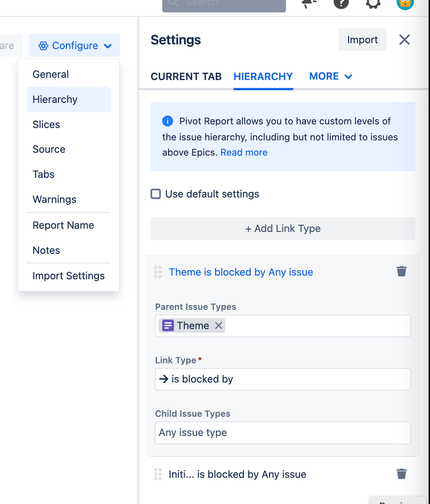This screenshot has height=504, width=430.
Task: Open Tabs configuration entry
Action: [69, 174]
